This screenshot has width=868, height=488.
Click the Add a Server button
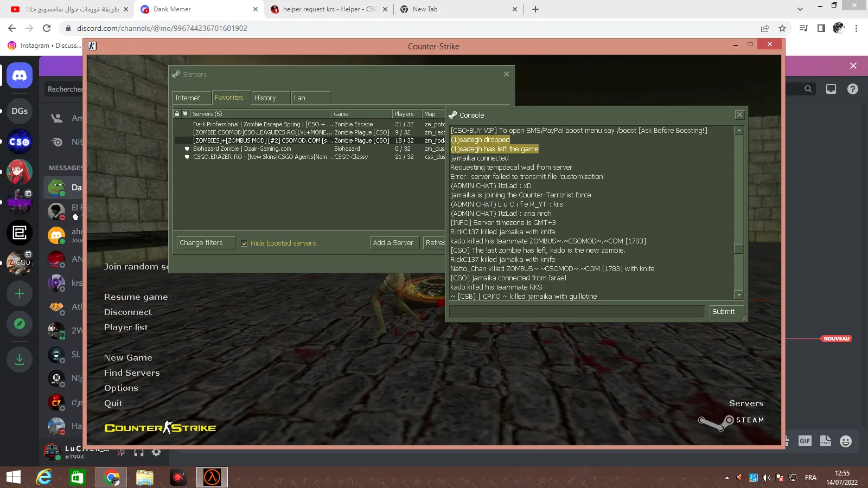click(393, 243)
